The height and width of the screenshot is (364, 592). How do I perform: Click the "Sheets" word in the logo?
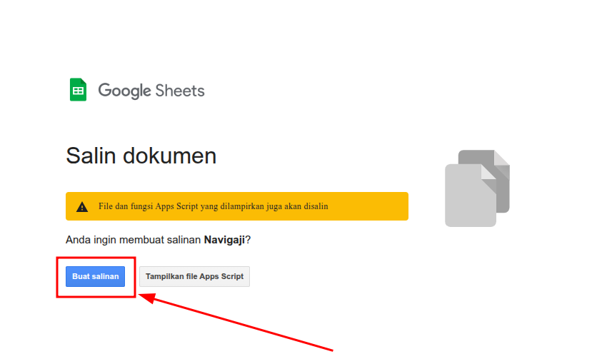180,91
